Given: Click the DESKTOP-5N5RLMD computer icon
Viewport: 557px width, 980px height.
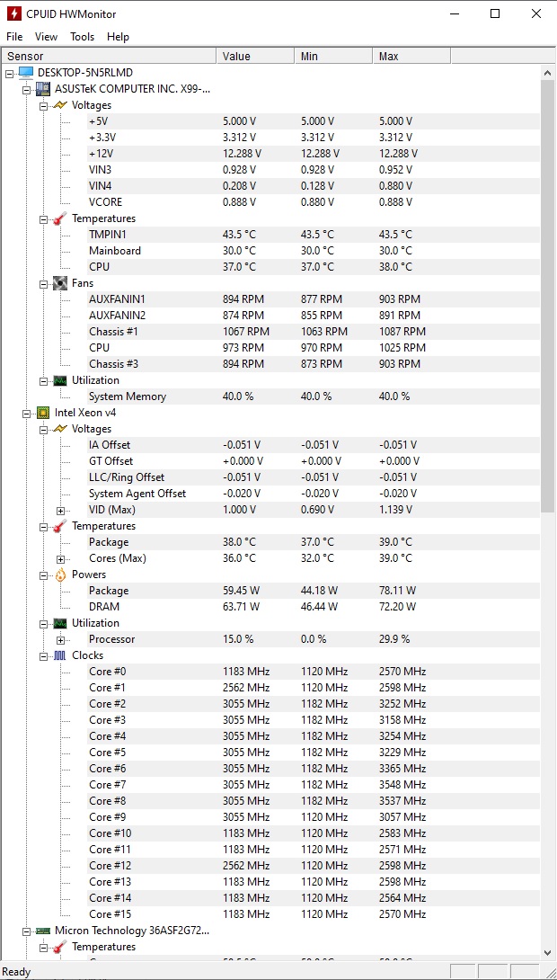Looking at the screenshot, I should coord(26,73).
